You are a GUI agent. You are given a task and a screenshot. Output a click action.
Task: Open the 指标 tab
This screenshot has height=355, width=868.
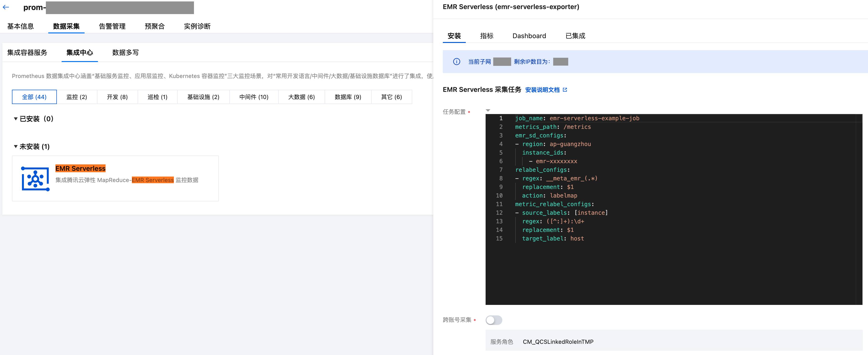(486, 36)
